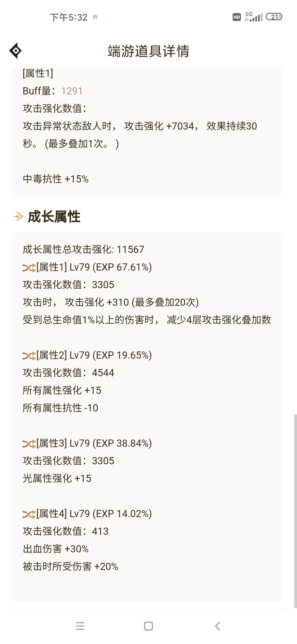Tap the HD status icon

237,17
